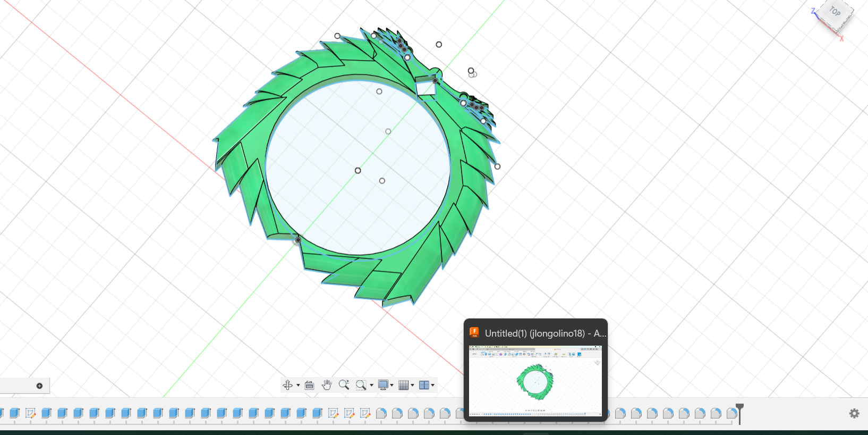The width and height of the screenshot is (868, 435).
Task: Click the Grid and Snaps icon
Action: (x=404, y=385)
